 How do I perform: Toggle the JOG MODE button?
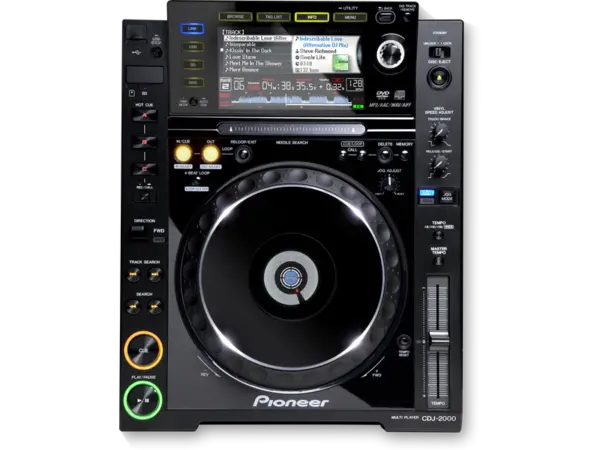tap(447, 196)
